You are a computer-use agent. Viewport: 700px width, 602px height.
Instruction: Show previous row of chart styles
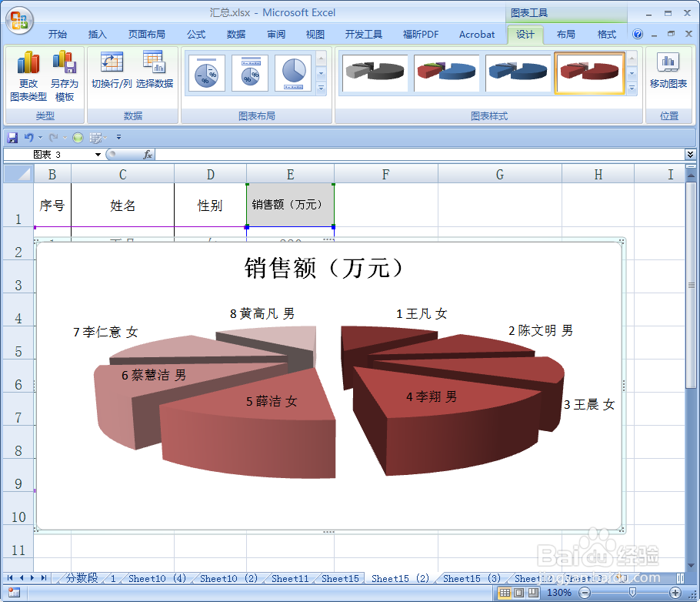pyautogui.click(x=632, y=58)
